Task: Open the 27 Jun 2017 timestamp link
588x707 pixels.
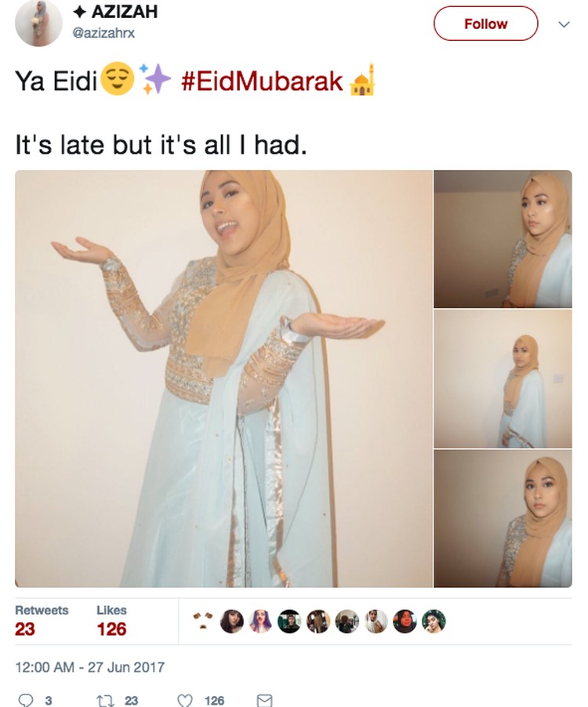Action: click(x=89, y=667)
